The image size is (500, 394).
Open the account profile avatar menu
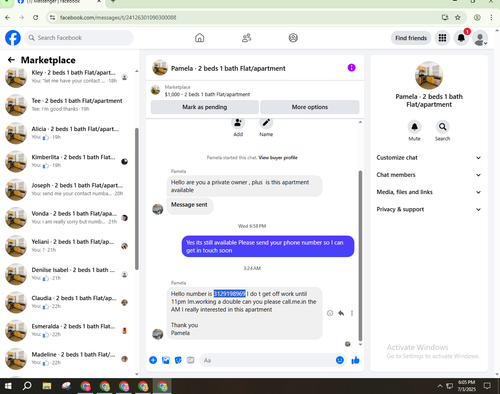coord(480,38)
